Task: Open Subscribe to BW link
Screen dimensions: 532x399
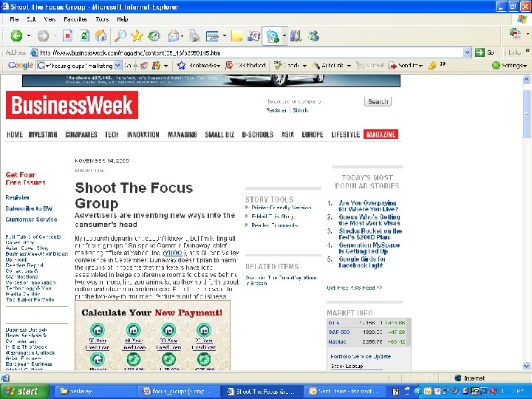Action: tap(29, 208)
